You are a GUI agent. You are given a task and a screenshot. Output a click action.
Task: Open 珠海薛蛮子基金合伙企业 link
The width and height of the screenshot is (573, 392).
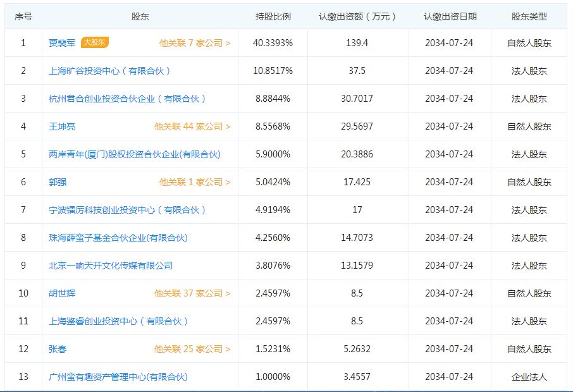point(118,238)
